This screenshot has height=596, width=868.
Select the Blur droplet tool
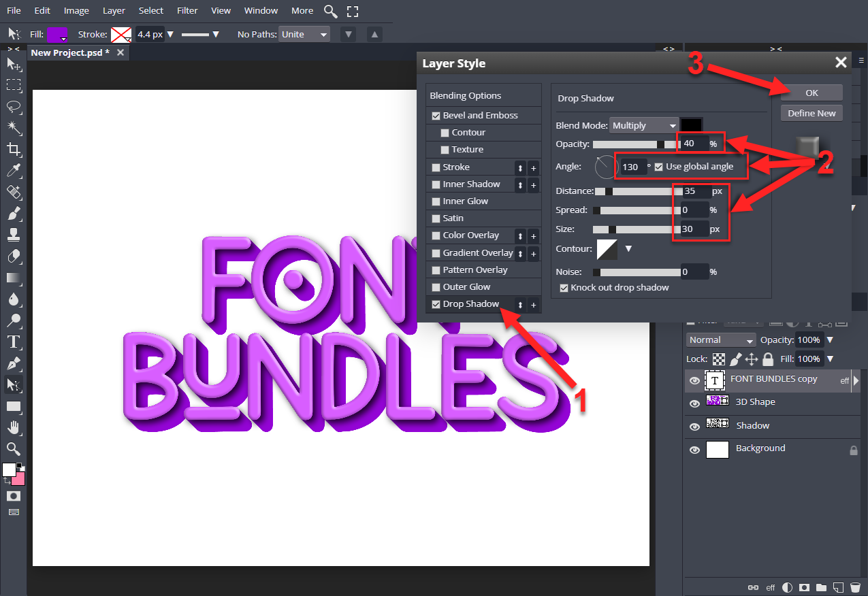(13, 299)
